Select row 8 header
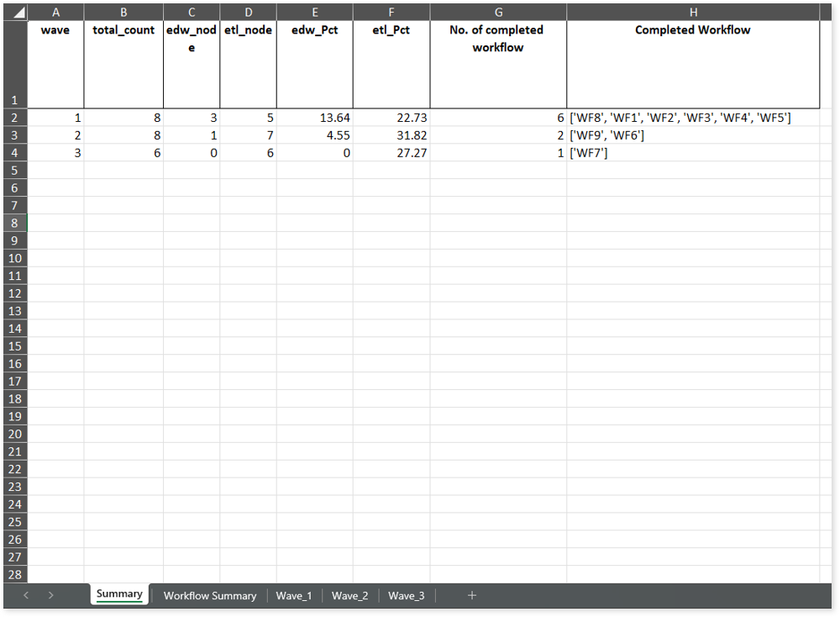 click(x=14, y=223)
